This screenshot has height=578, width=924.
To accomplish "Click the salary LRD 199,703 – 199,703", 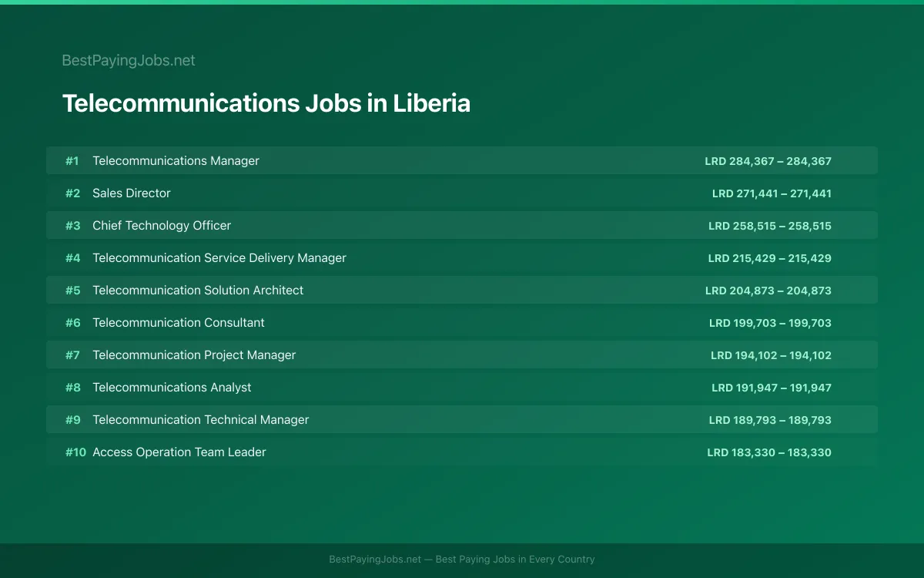I will [770, 323].
